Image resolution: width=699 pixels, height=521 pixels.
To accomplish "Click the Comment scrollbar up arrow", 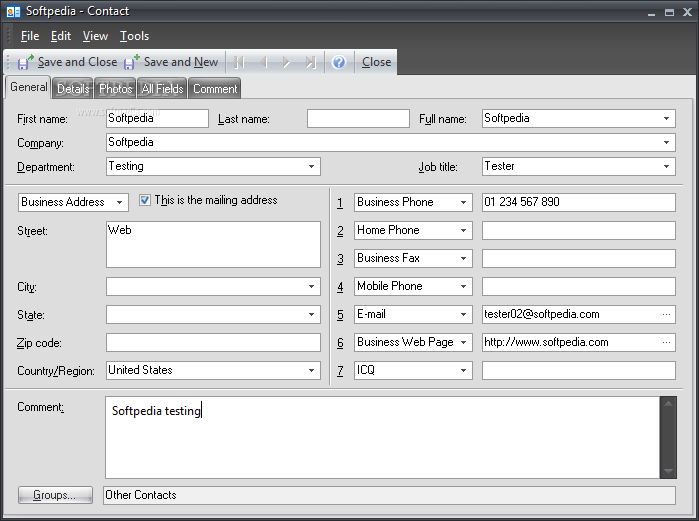I will click(668, 404).
